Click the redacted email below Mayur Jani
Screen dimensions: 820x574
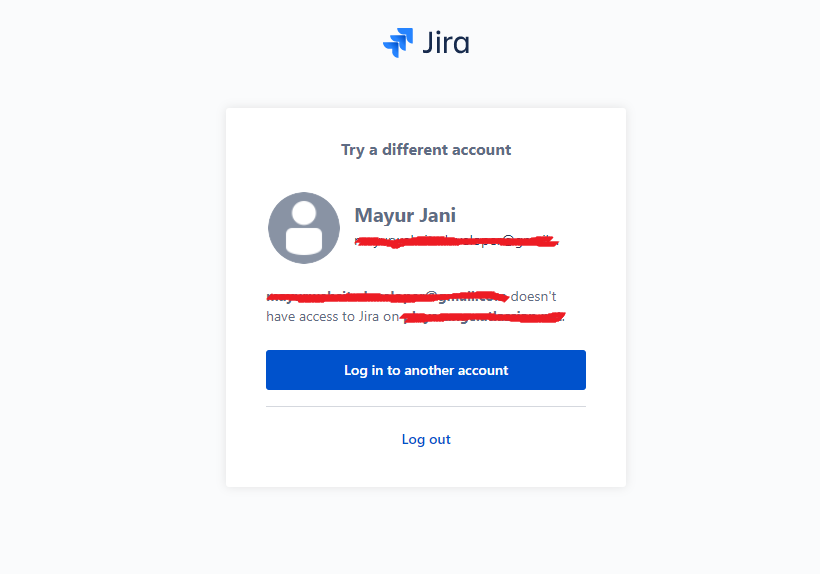(x=457, y=241)
